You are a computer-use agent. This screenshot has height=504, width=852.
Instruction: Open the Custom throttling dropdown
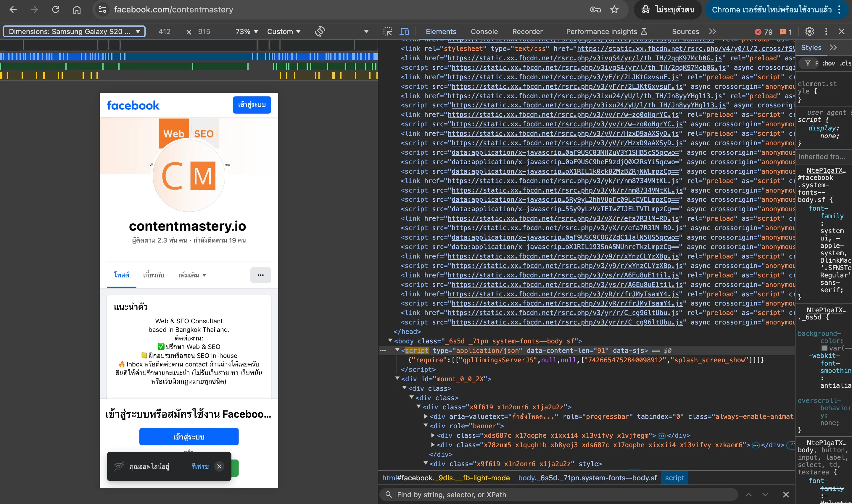pyautogui.click(x=284, y=32)
